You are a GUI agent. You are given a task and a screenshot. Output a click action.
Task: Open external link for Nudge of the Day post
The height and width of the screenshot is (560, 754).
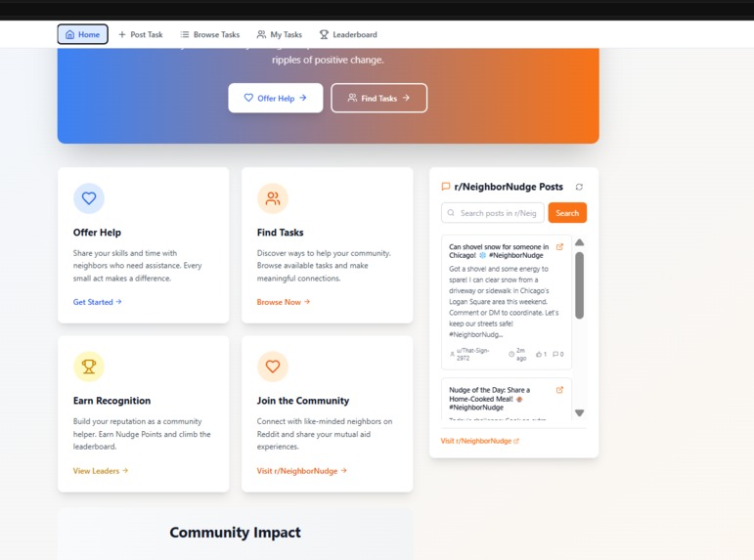[x=559, y=390]
